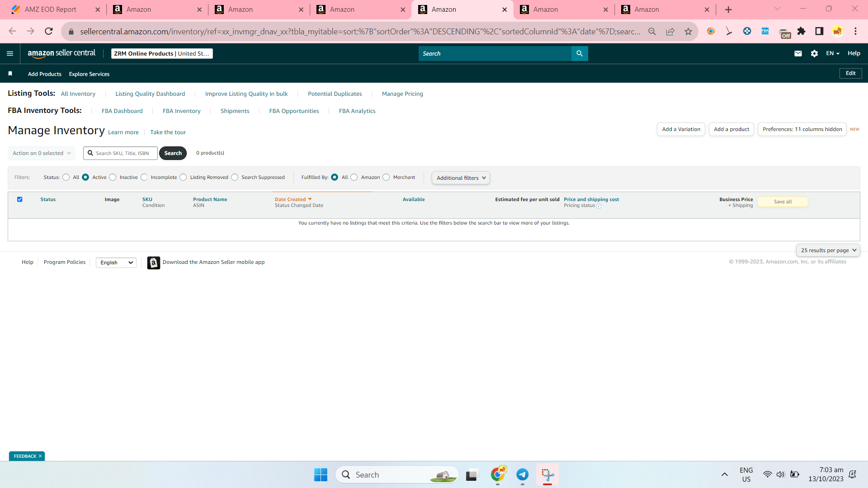Select Fulfilled By Amazon radio button
The width and height of the screenshot is (868, 488).
click(x=354, y=177)
